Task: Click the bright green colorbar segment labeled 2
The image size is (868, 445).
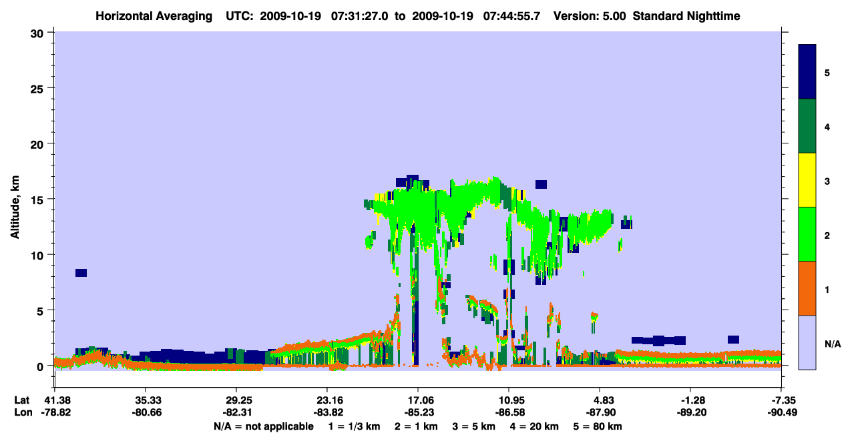Action: tap(807, 234)
